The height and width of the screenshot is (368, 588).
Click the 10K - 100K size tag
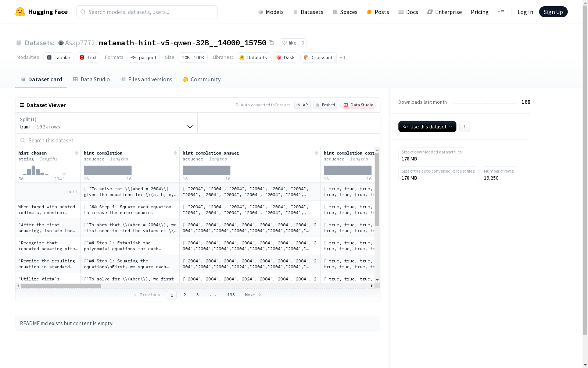coord(193,57)
